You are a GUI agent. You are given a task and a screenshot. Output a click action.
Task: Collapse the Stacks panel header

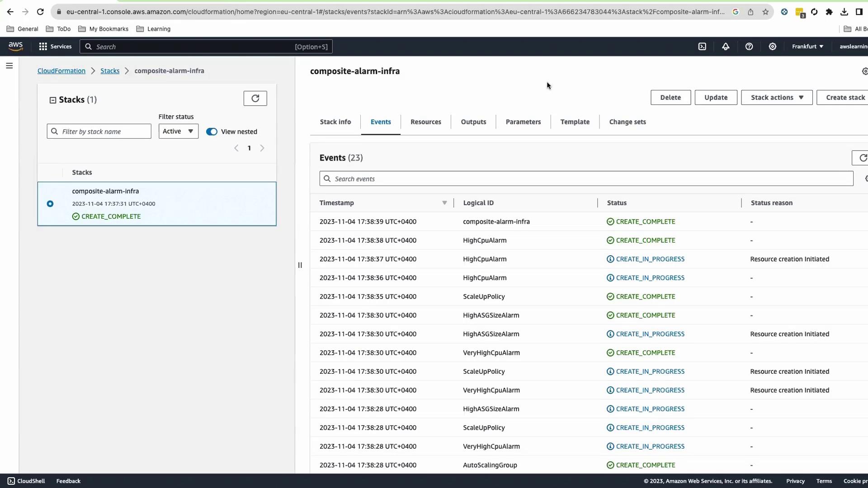click(53, 100)
